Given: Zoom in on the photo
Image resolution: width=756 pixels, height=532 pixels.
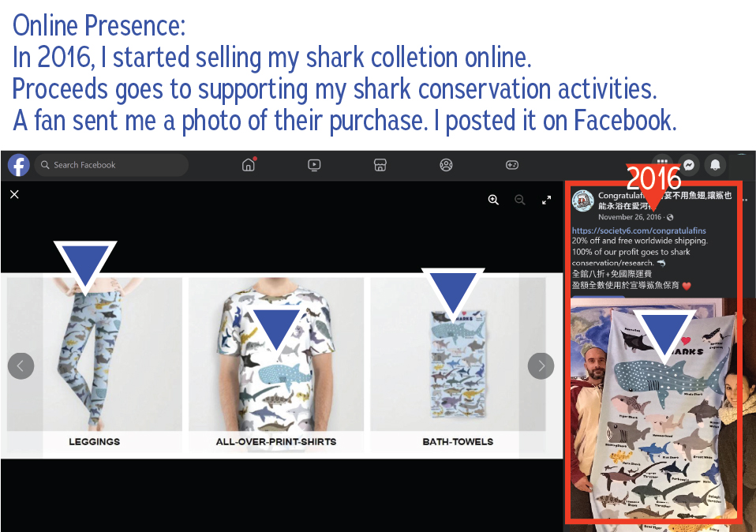Looking at the screenshot, I should pos(493,200).
